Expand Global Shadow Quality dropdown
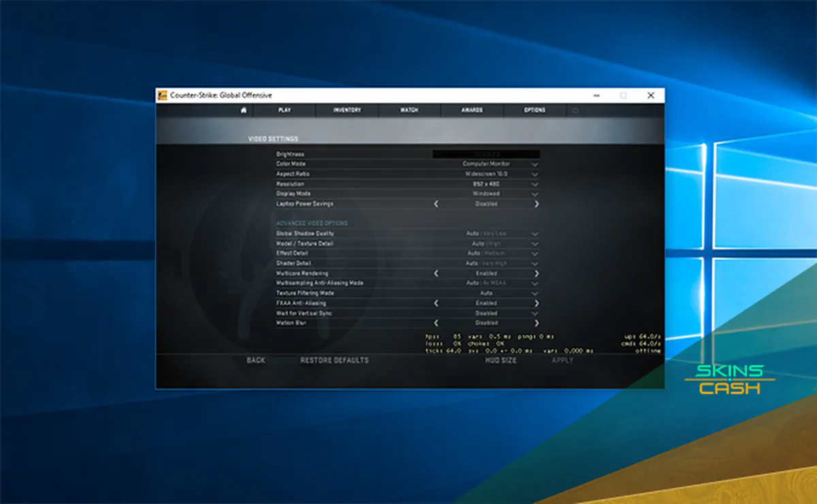817x504 pixels. [535, 234]
